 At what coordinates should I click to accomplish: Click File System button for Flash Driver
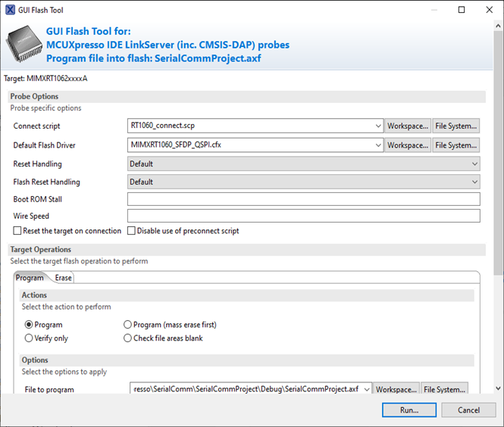click(455, 145)
